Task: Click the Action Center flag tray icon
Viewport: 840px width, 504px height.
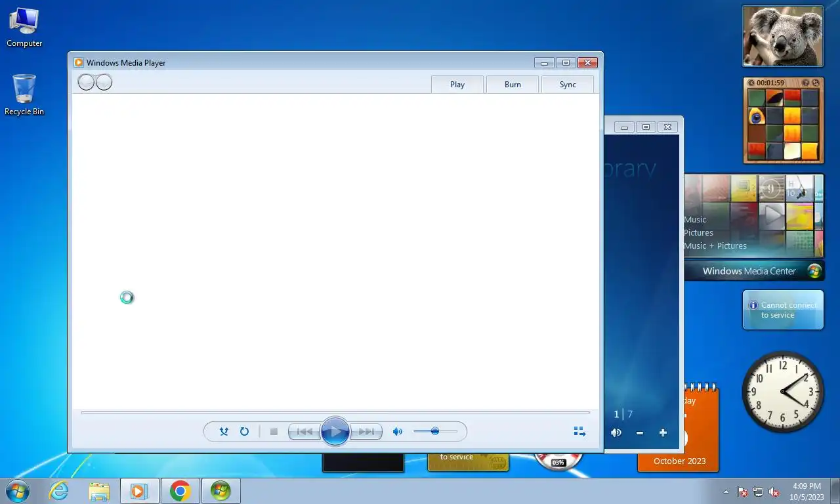Action: tap(742, 492)
